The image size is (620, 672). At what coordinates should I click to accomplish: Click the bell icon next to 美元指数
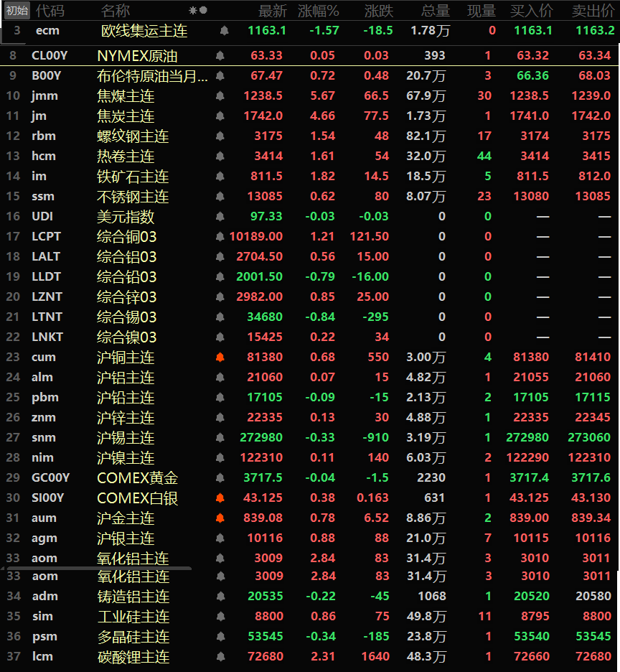(x=220, y=217)
